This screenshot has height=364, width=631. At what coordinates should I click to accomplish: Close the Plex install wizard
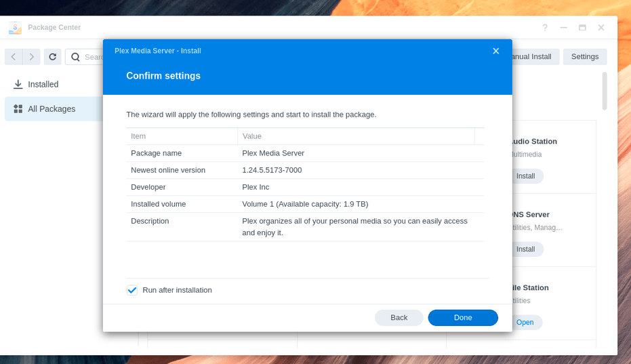tap(496, 51)
